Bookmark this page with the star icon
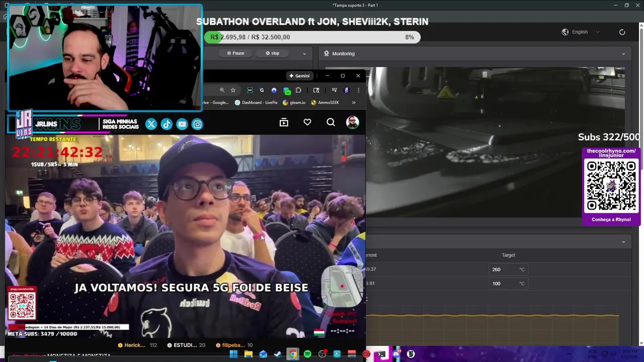 tap(233, 90)
